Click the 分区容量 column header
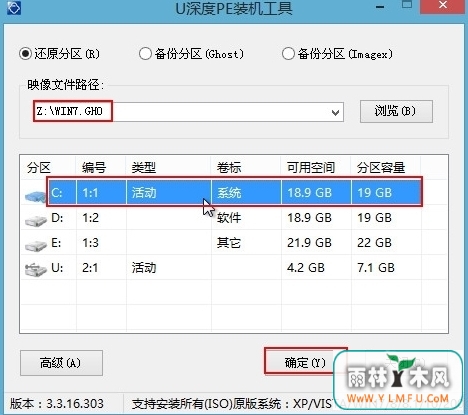The height and width of the screenshot is (415, 468). (380, 168)
